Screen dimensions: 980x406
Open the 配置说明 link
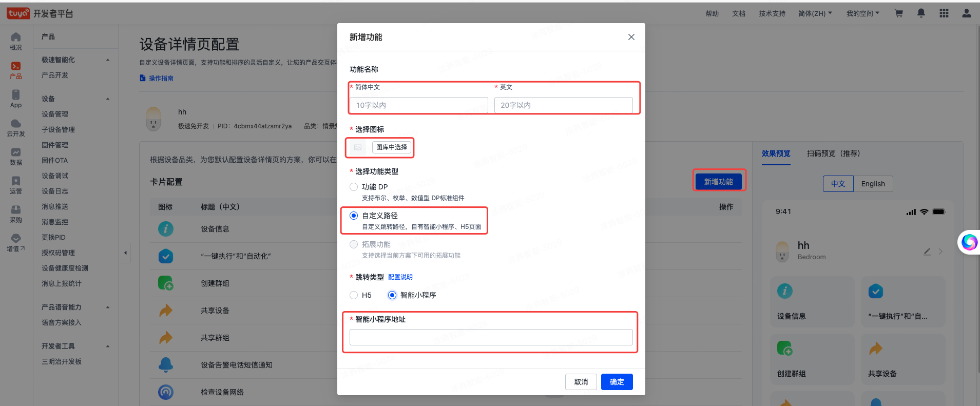click(x=400, y=277)
